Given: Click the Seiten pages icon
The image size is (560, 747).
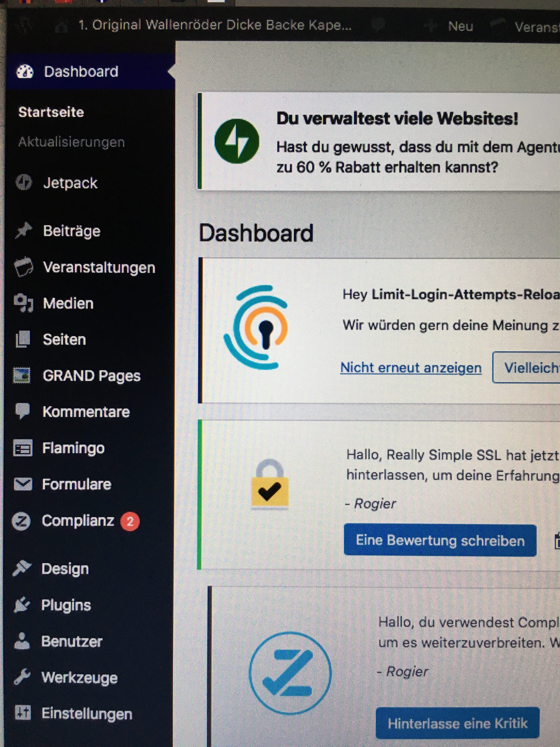Looking at the screenshot, I should click(x=23, y=339).
